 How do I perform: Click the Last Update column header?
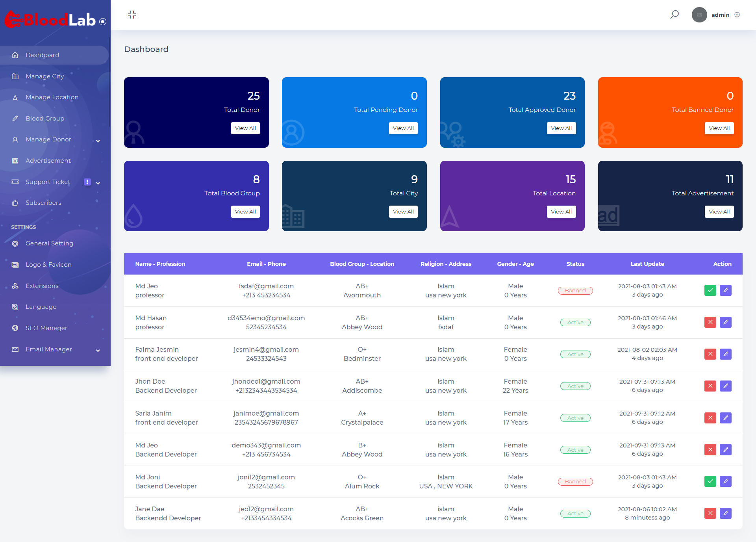coord(647,264)
